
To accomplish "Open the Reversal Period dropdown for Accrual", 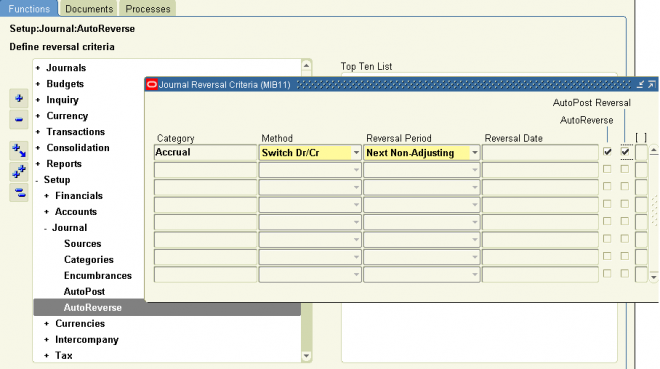I will coord(475,153).
